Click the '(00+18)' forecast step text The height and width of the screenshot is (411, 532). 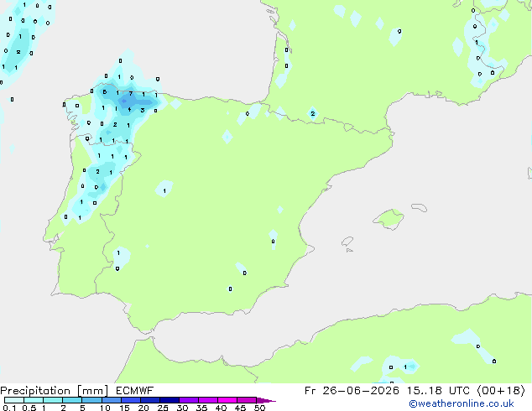point(501,391)
